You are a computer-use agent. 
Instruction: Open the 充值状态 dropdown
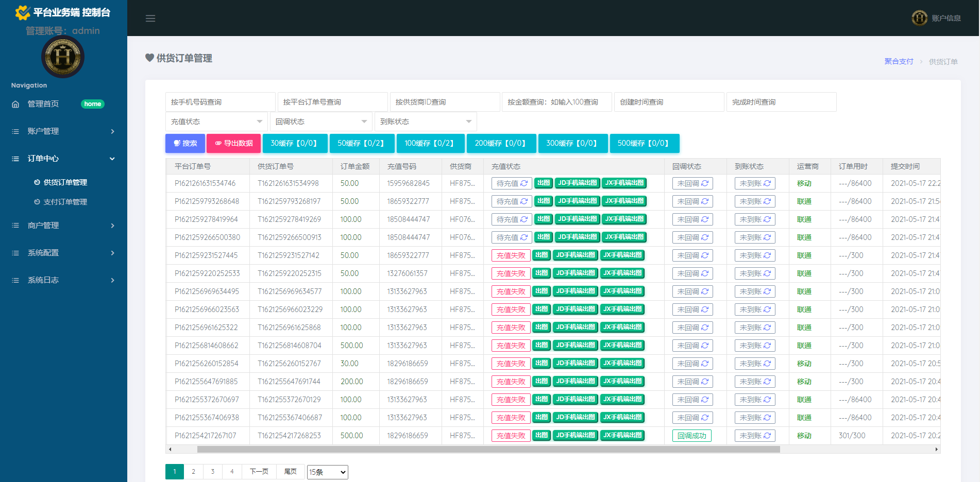(x=216, y=121)
